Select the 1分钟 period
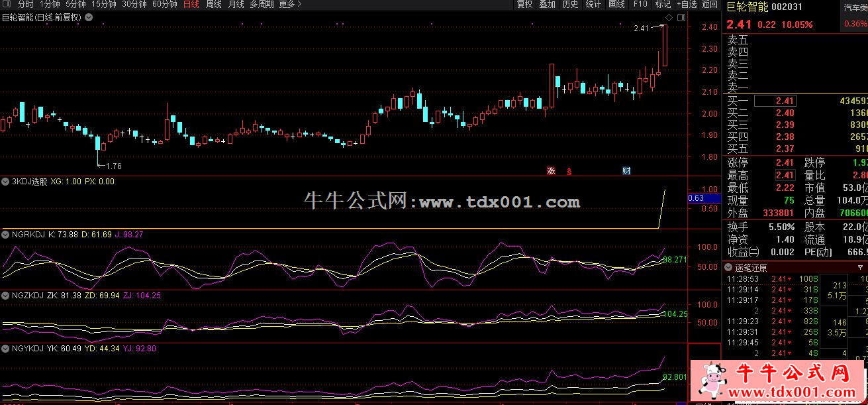Screen dimensions: 868x405 50,4
